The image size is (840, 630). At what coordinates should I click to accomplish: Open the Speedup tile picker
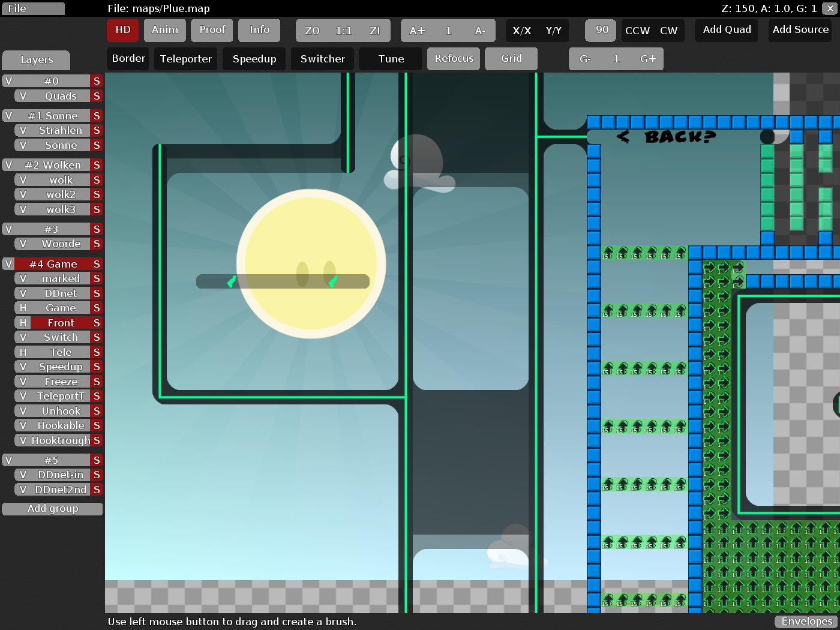pyautogui.click(x=254, y=59)
